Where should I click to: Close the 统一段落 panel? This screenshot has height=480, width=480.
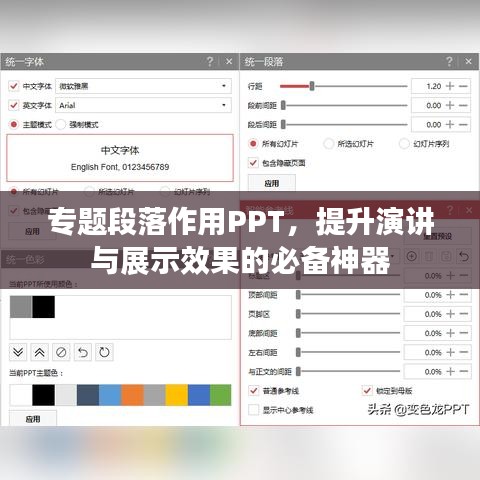(x=468, y=61)
